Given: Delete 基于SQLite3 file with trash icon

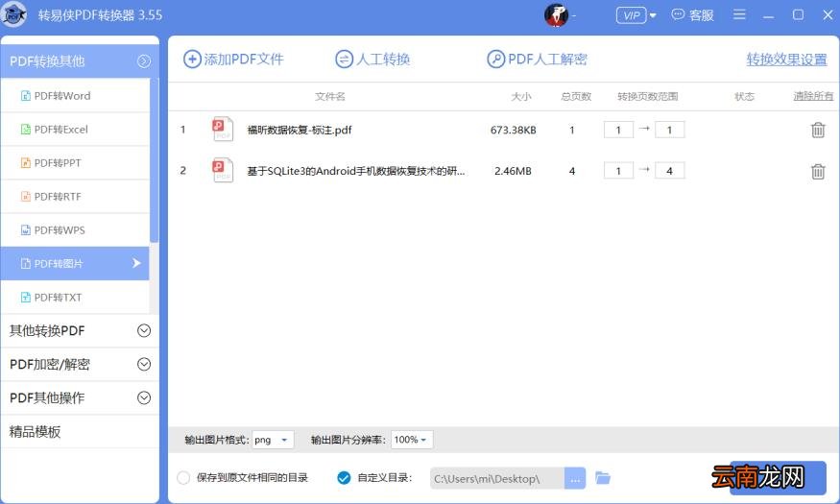Looking at the screenshot, I should [818, 172].
